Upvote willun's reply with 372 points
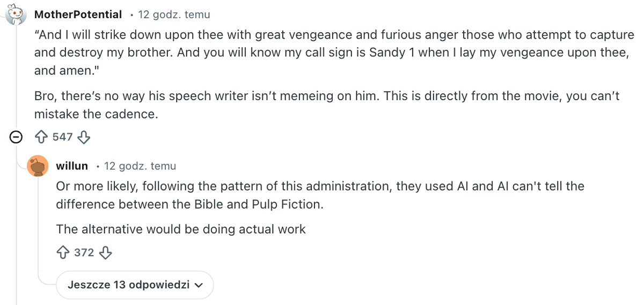 pyautogui.click(x=63, y=252)
